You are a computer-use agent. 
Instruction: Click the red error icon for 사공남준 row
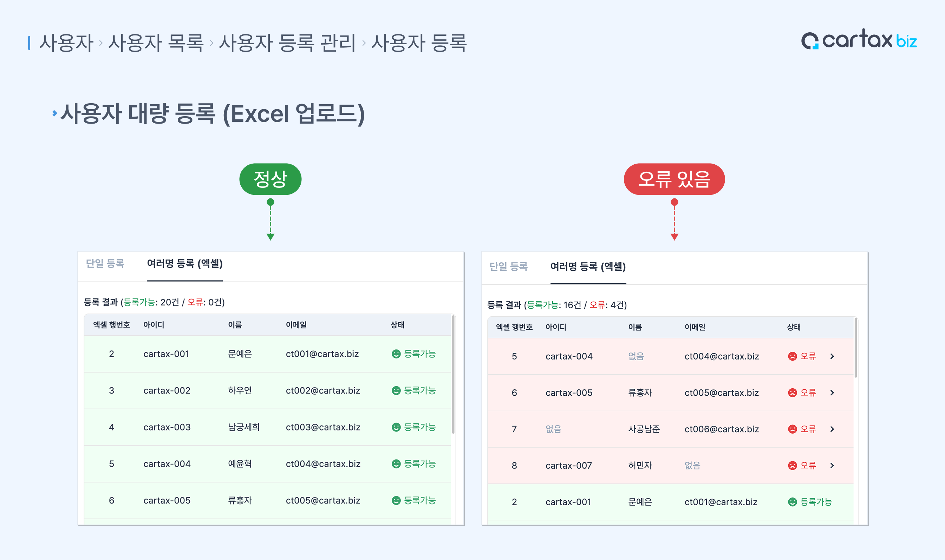[792, 429]
